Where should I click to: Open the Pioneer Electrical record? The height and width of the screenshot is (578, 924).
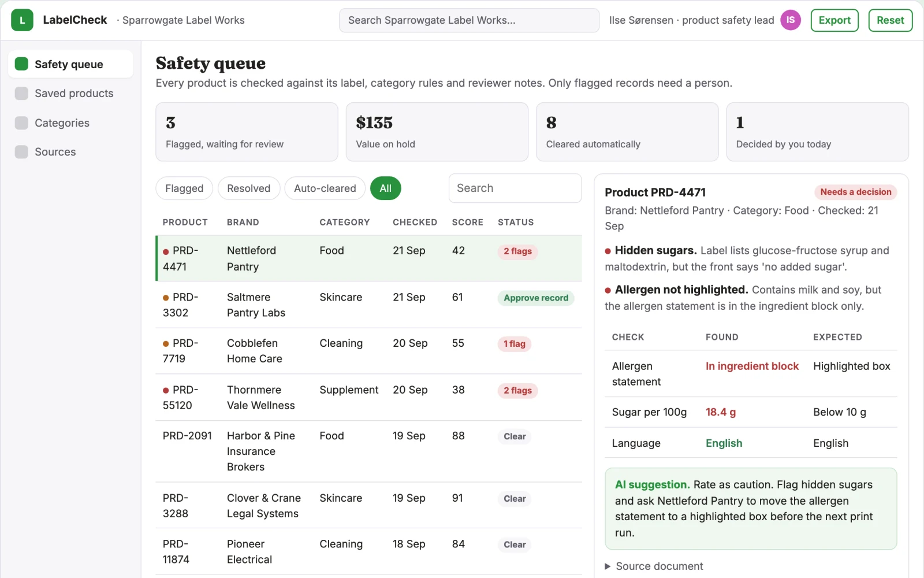368,551
